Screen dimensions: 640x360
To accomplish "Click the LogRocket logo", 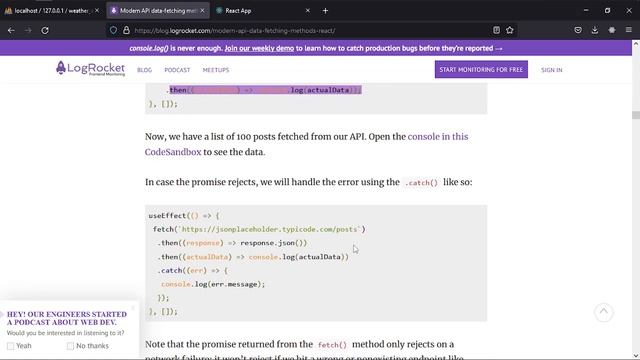I will point(91,69).
